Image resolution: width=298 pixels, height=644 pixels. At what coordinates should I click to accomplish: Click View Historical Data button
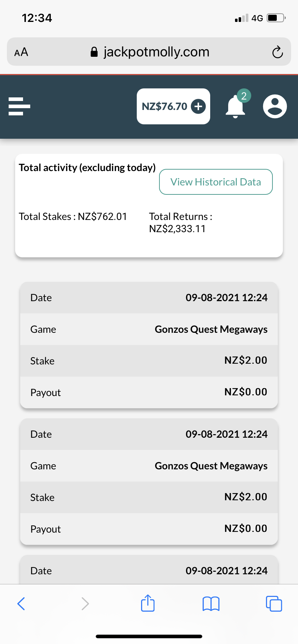216,182
